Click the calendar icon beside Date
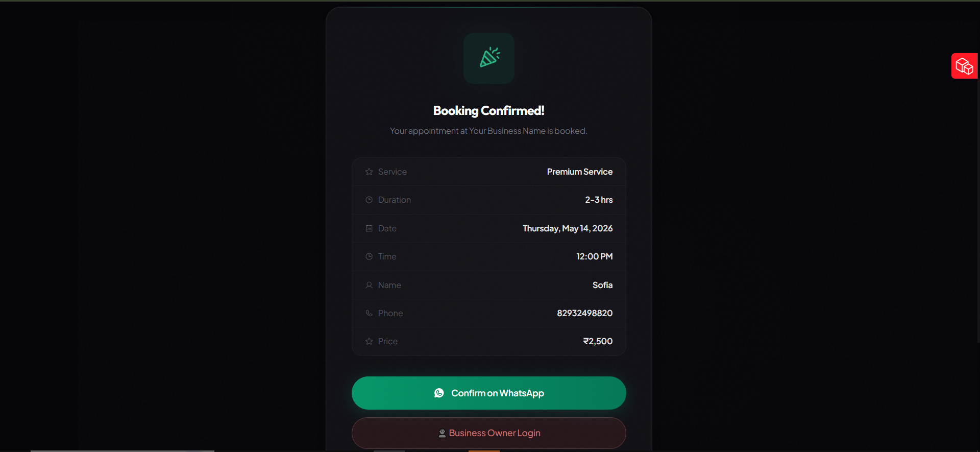980x452 pixels. click(369, 228)
